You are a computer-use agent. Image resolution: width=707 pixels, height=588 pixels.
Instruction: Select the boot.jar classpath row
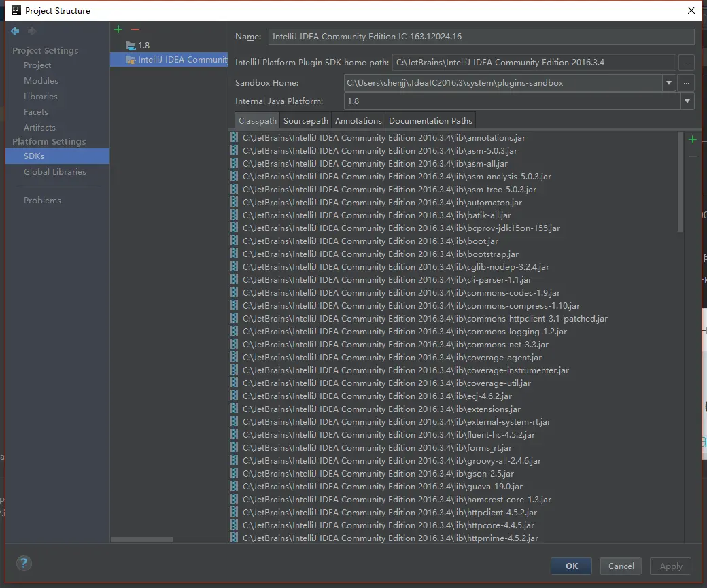tap(453, 241)
